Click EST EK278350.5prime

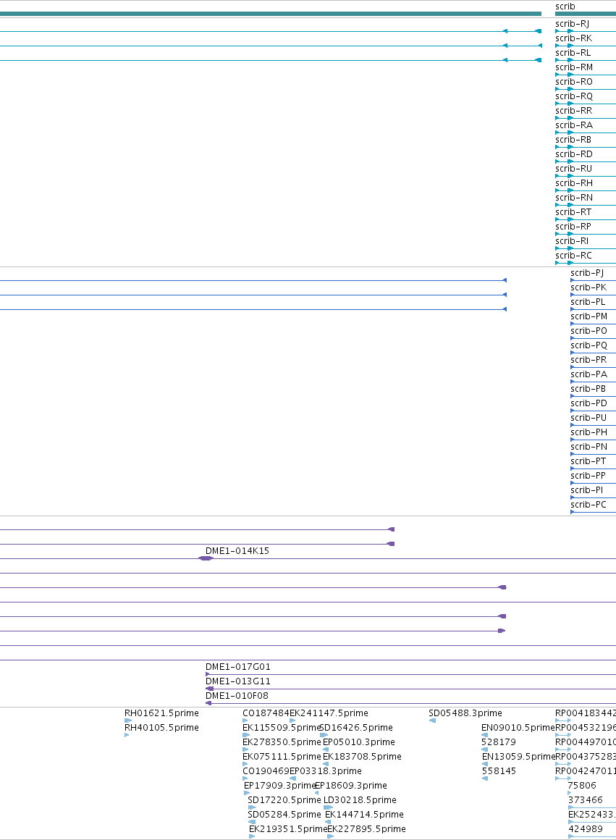pyautogui.click(x=282, y=742)
